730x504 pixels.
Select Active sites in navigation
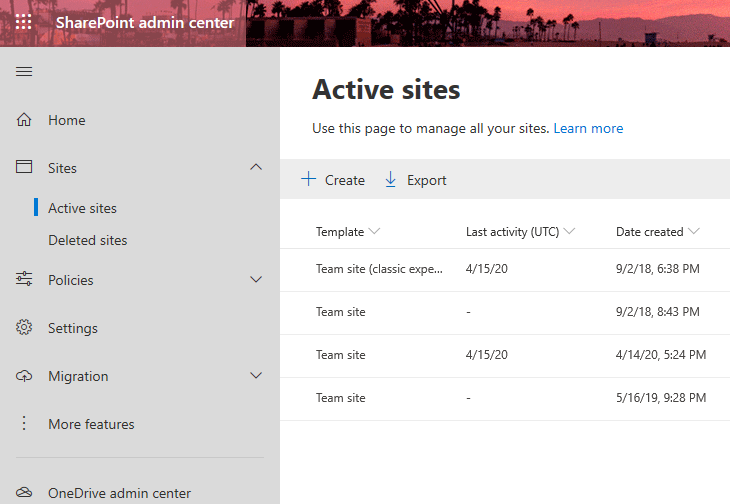tap(82, 208)
